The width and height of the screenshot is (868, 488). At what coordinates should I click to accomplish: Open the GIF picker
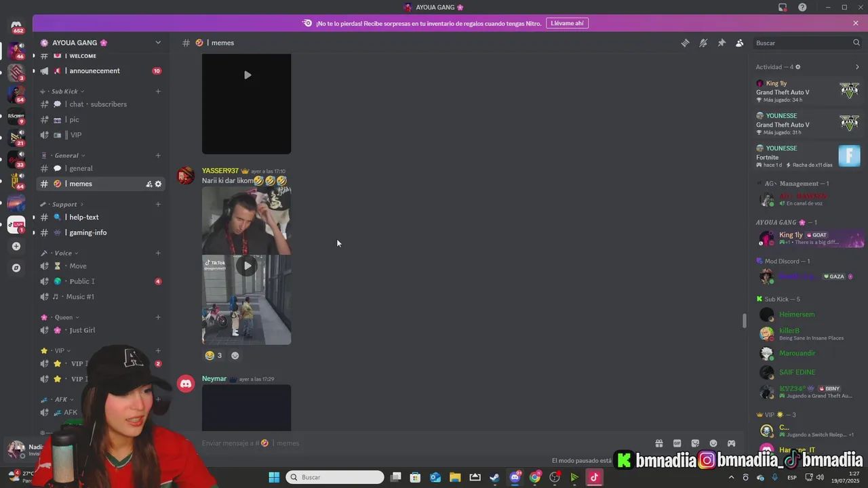(x=677, y=443)
